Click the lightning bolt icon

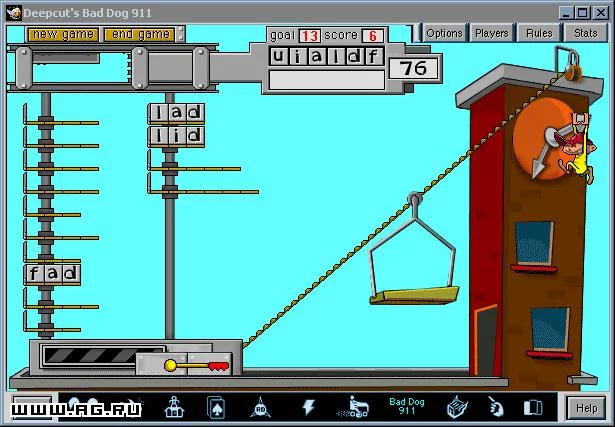[x=308, y=407]
